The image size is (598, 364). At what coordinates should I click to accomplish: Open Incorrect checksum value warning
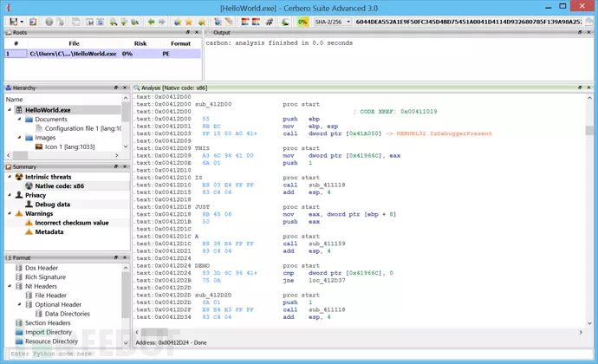pos(73,223)
